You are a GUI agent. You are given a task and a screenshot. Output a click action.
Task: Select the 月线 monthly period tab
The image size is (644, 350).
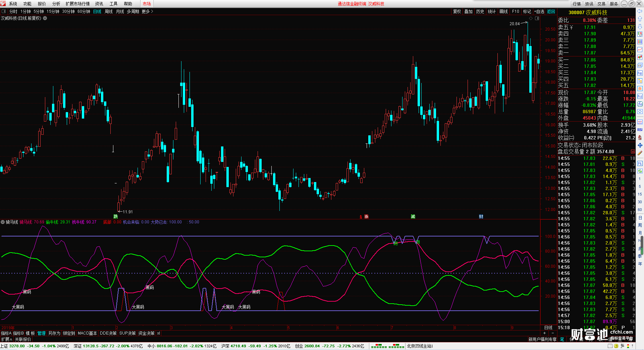tap(120, 11)
